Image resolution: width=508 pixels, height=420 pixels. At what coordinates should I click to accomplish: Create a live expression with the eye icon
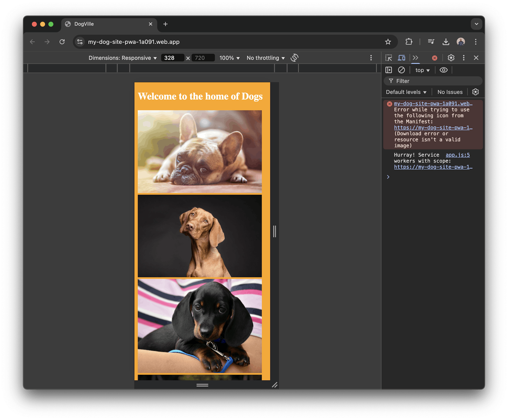click(443, 70)
